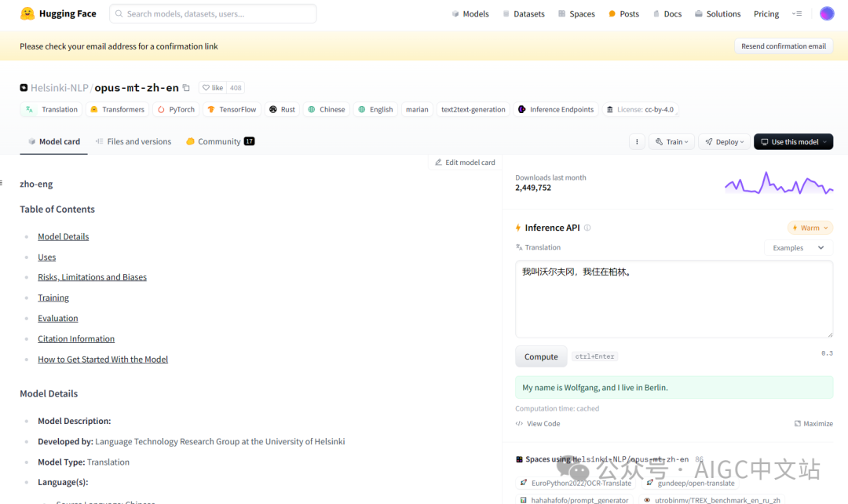Screen dimensions: 848x504
Task: Click the Hugging Face logo
Action: (58, 13)
